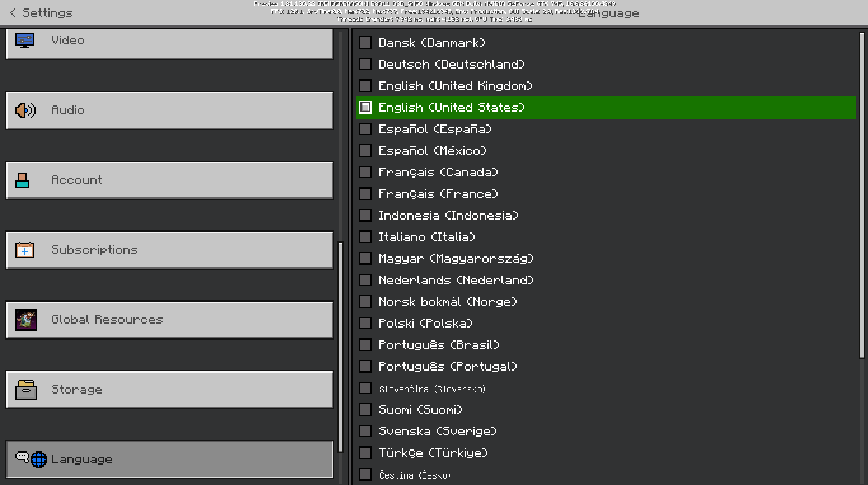Tick the Français (France) checkbox
Screen dimensions: 868x485
point(365,194)
